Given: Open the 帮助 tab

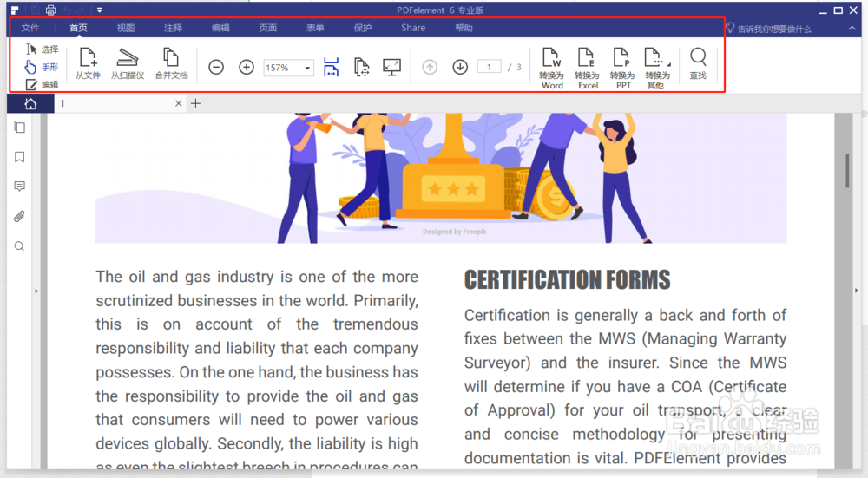Looking at the screenshot, I should [464, 28].
